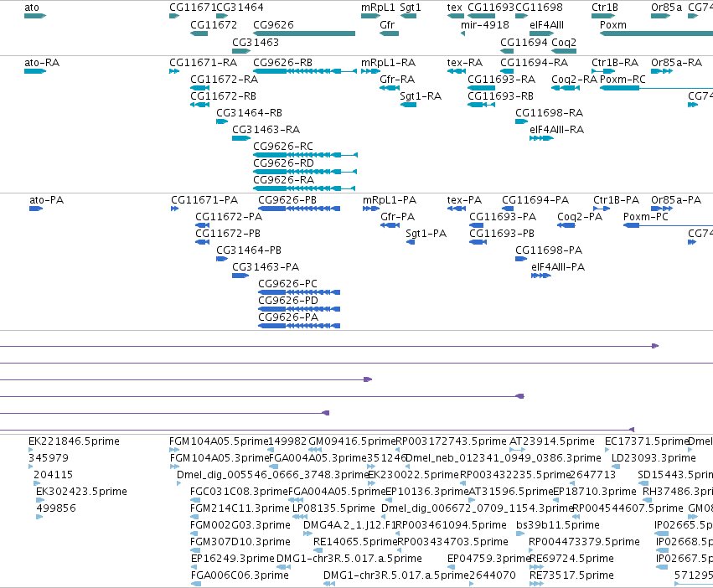This screenshot has width=713, height=588.
Task: Click the CG9626-PD protein label
Action: (288, 300)
